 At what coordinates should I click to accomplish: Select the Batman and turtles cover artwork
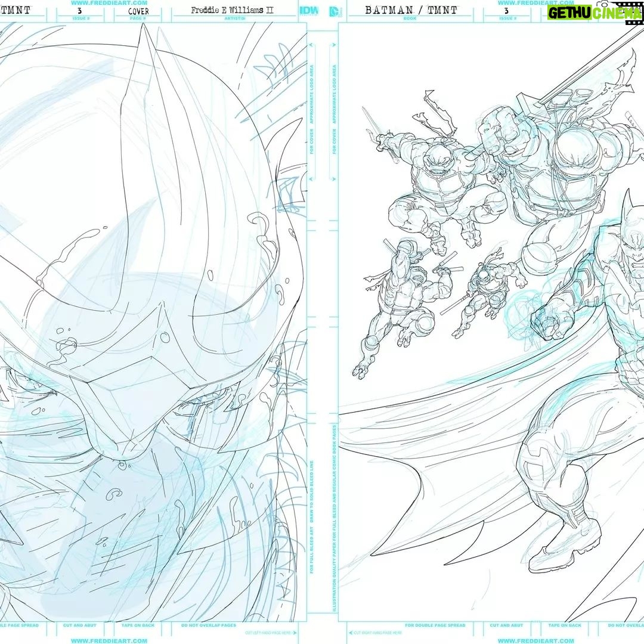point(491,323)
